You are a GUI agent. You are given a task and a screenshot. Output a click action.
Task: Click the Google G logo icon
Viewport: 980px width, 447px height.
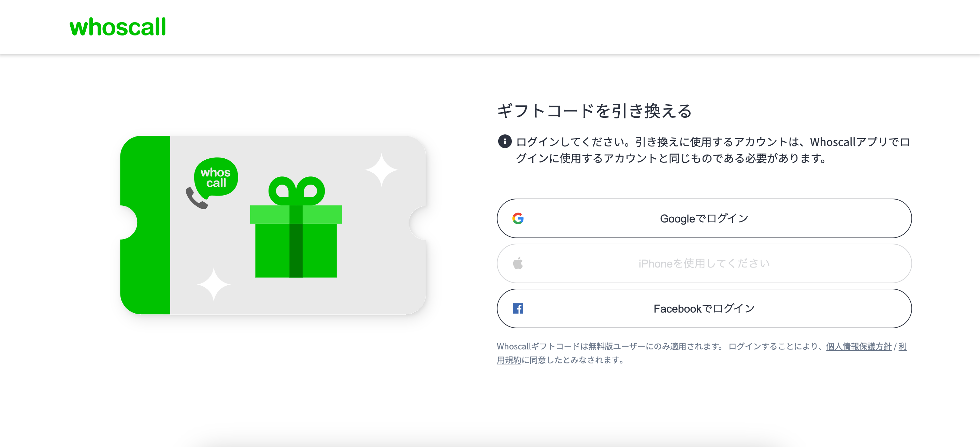pos(518,218)
